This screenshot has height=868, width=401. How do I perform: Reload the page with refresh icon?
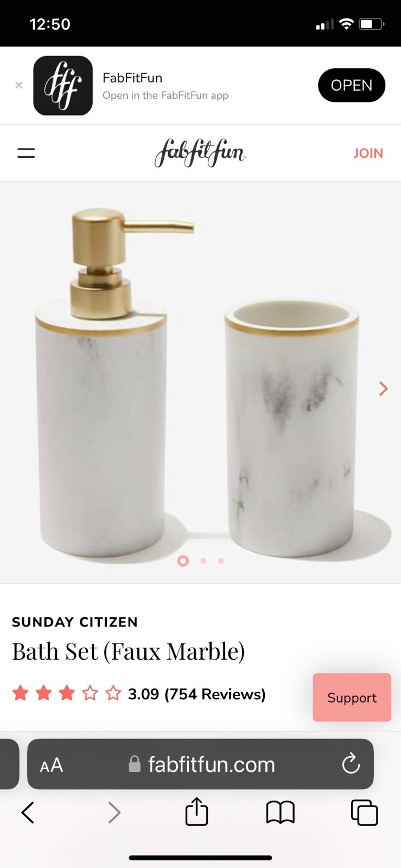[x=351, y=764]
